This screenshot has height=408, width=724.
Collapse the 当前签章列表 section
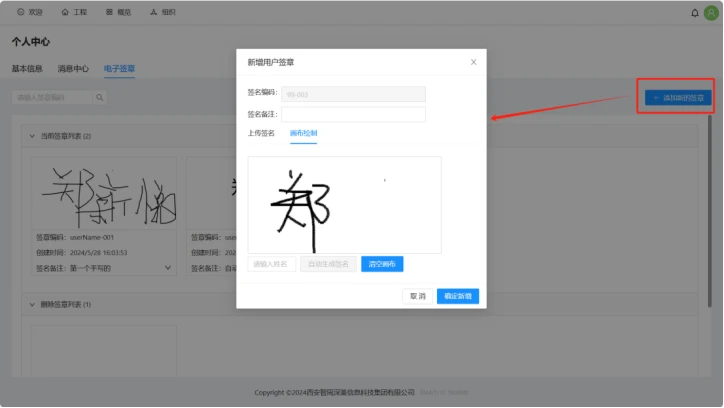click(32, 136)
